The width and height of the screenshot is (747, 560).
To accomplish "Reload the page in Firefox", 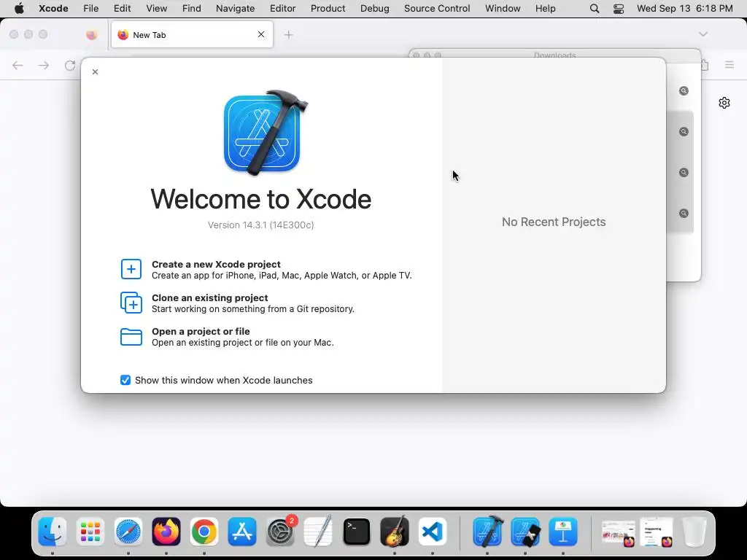I will 70,65.
